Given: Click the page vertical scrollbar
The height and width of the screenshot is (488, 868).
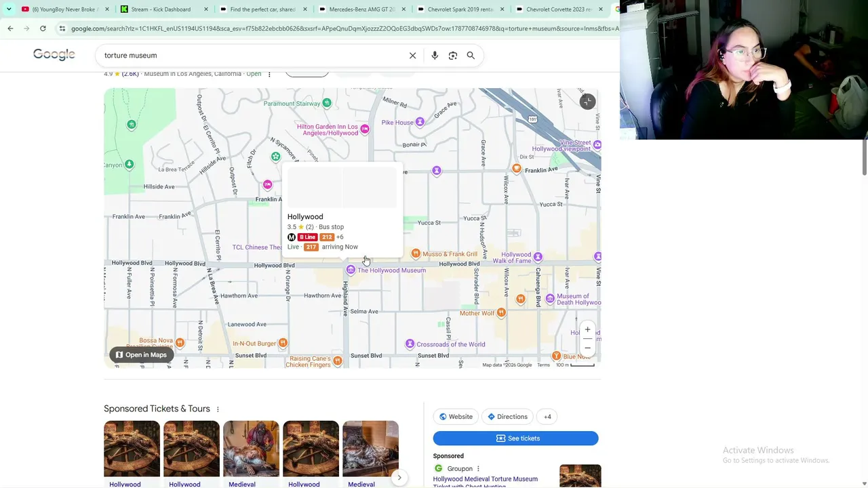Looking at the screenshot, I should 865,157.
